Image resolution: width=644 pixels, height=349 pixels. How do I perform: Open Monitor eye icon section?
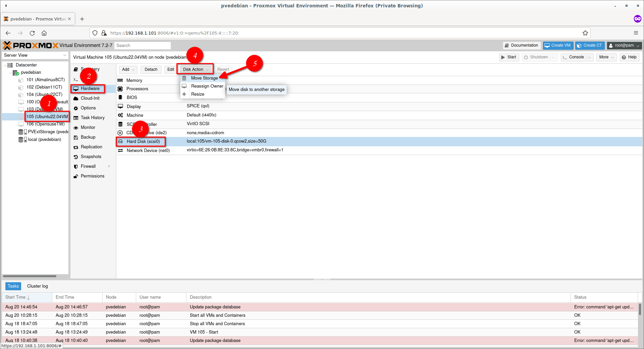coord(76,128)
